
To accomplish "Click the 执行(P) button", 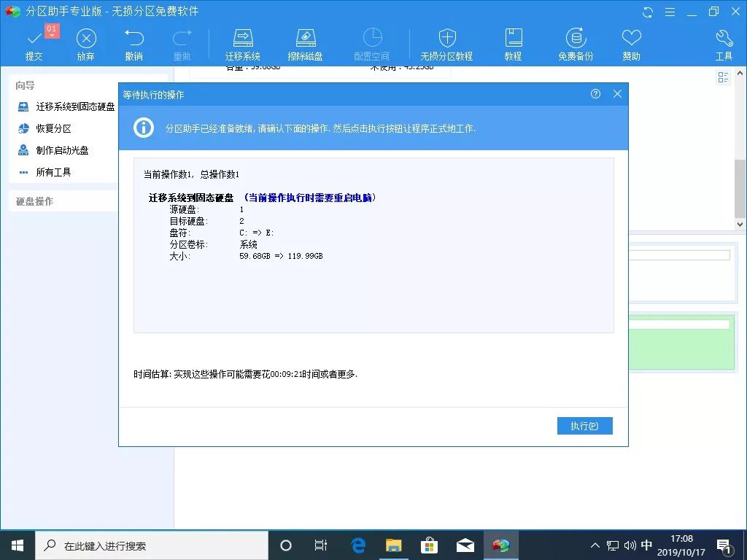I will [x=584, y=426].
